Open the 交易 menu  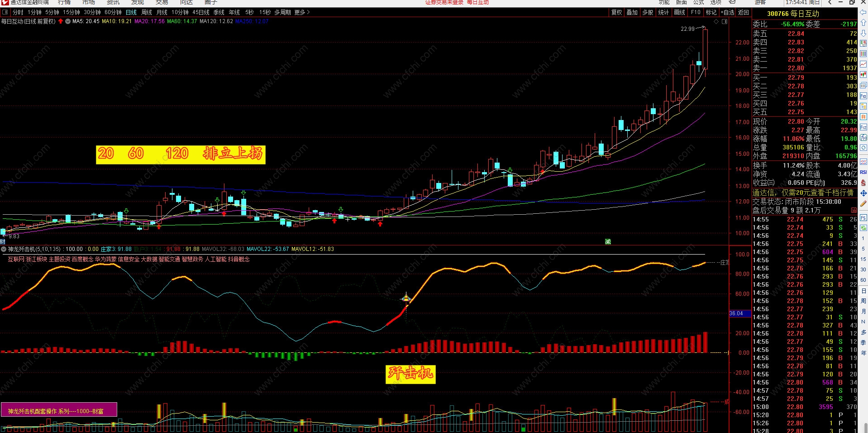coord(162,2)
